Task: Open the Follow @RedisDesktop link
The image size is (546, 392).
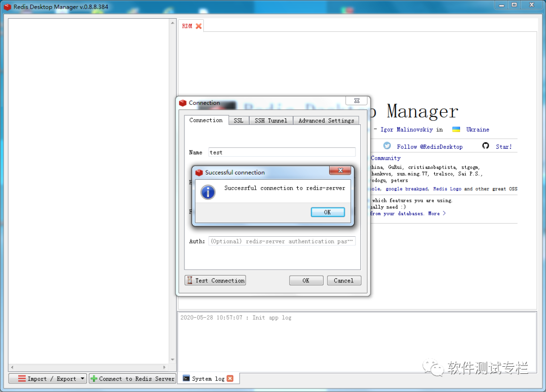Action: click(430, 147)
